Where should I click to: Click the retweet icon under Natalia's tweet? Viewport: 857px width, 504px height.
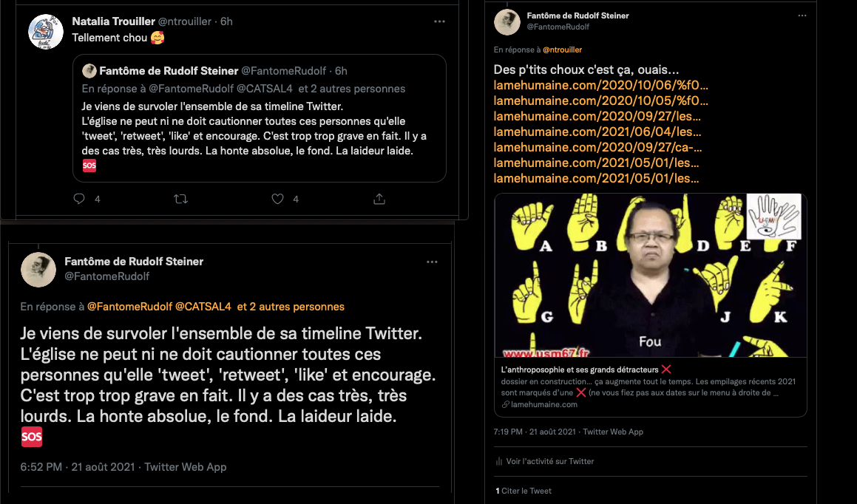pos(180,199)
